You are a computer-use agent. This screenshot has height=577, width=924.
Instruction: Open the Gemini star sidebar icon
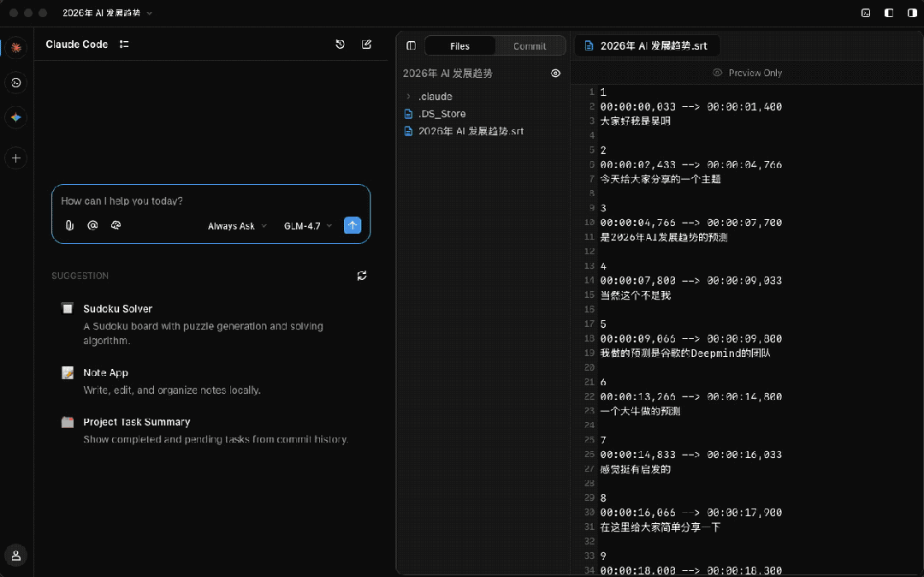16,117
